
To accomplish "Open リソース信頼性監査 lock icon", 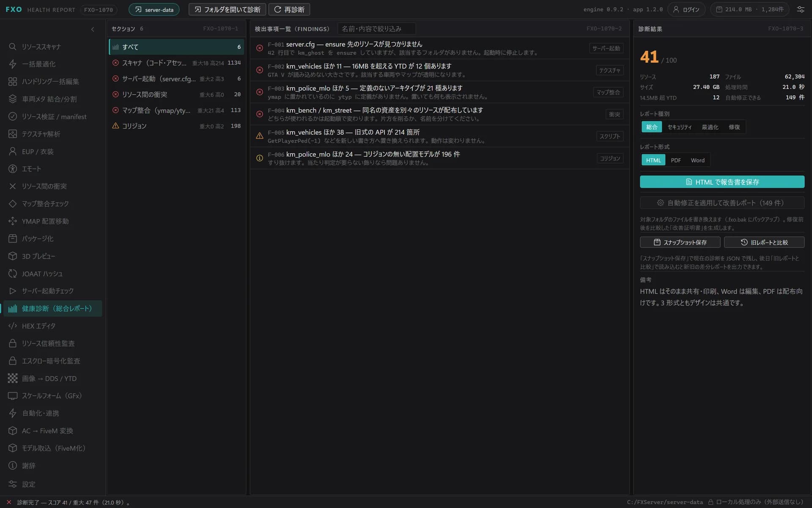I will [x=13, y=343].
